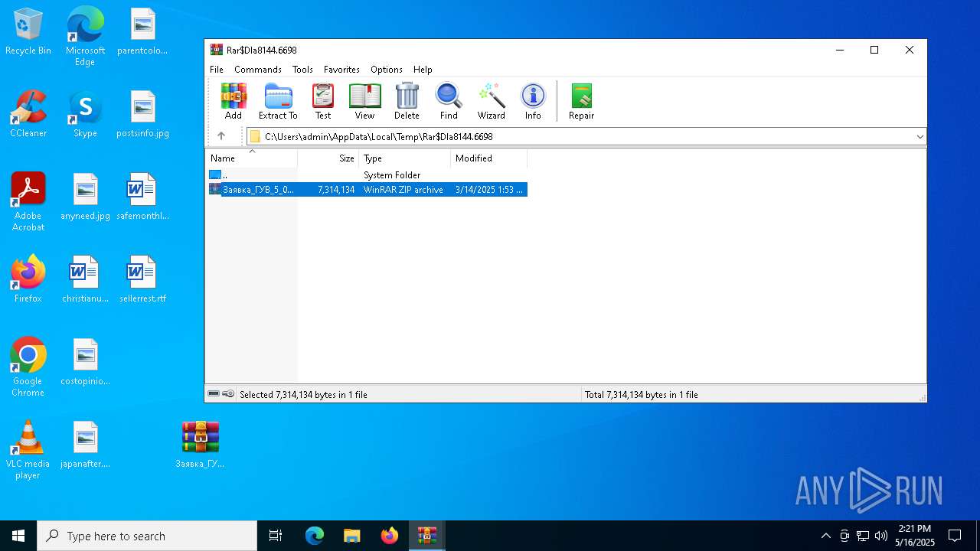Click the 7,314,134 size cell
The height and width of the screenshot is (551, 980).
(336, 189)
